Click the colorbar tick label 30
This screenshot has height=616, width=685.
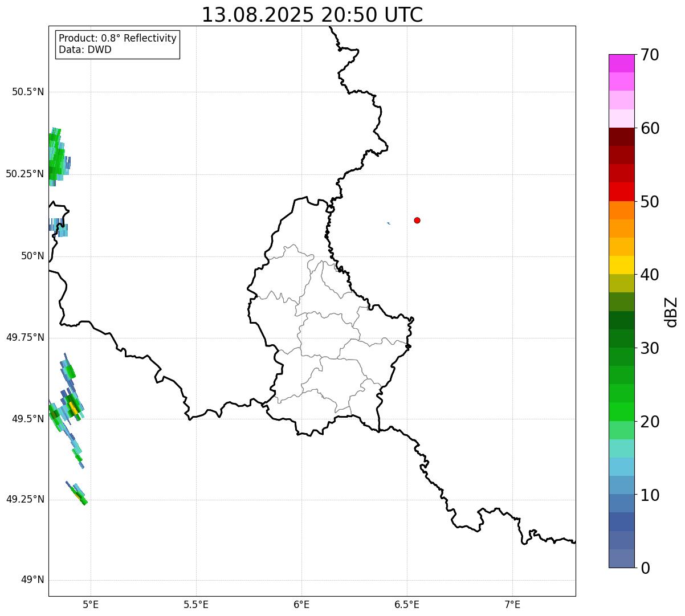click(650, 348)
